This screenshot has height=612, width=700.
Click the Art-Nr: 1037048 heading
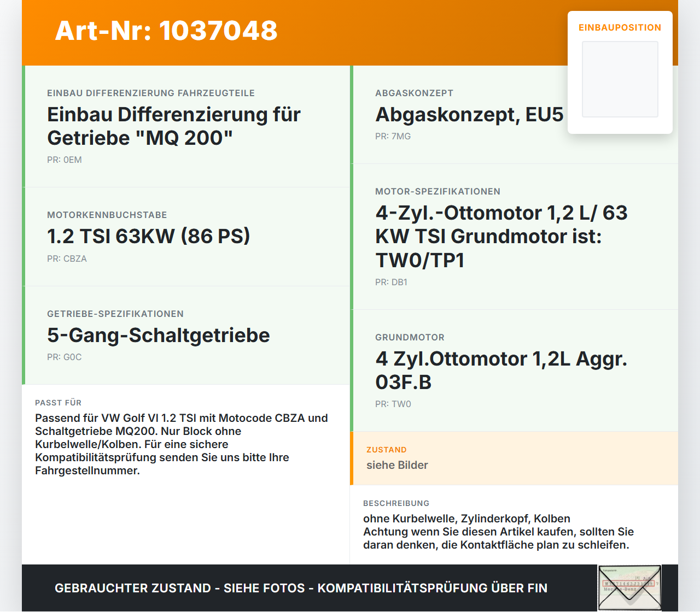click(166, 31)
